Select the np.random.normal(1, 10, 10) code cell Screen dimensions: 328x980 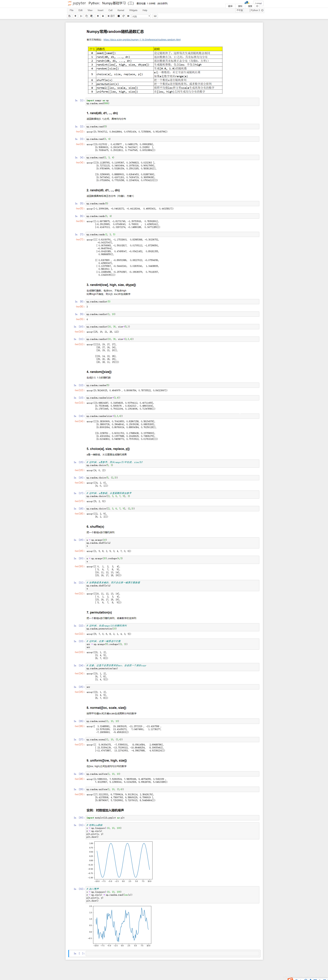click(x=172, y=721)
